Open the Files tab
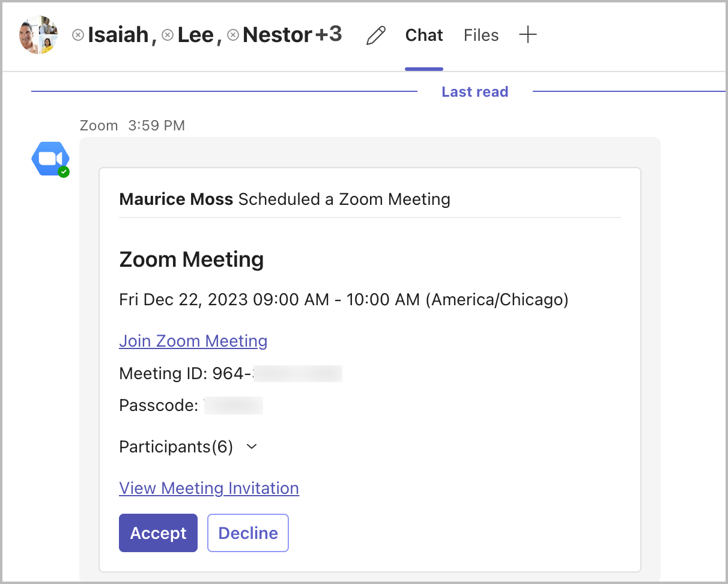This screenshot has height=584, width=728. 481,35
